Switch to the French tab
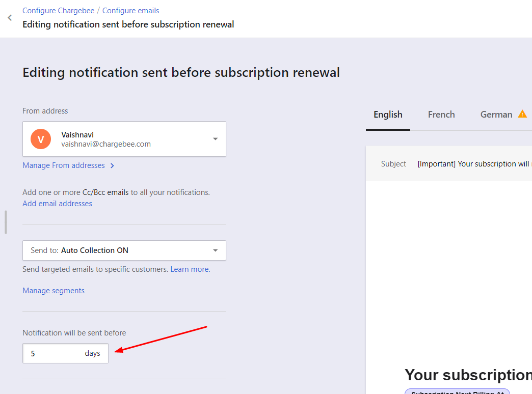The image size is (532, 394). pos(441,115)
